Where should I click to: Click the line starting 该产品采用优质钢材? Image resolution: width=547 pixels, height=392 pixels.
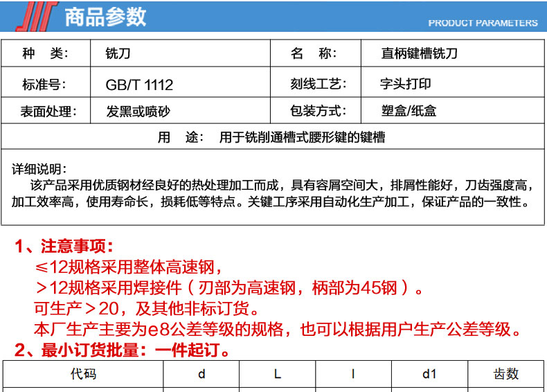pyautogui.click(x=281, y=185)
